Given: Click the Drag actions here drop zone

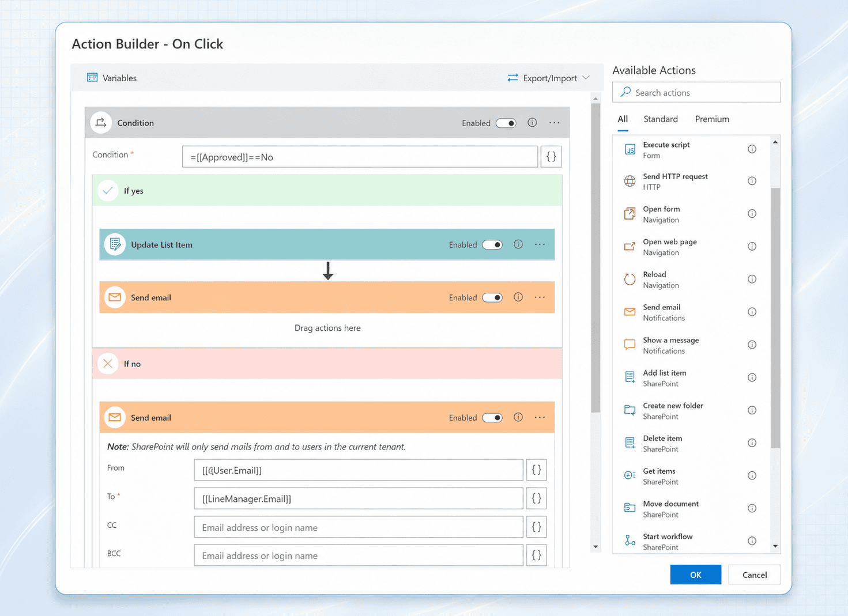Looking at the screenshot, I should pyautogui.click(x=327, y=328).
